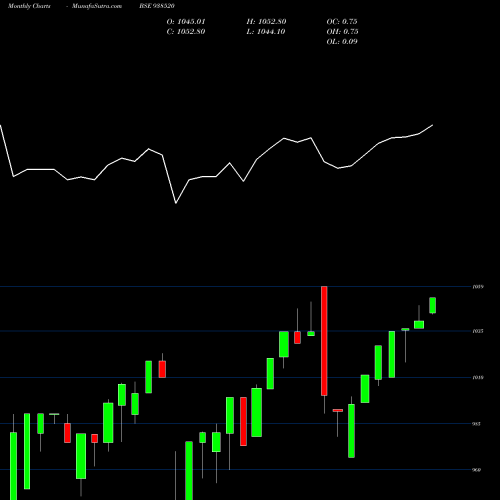
Task: Select the 'C: 1052.80' close value
Action: (x=186, y=32)
